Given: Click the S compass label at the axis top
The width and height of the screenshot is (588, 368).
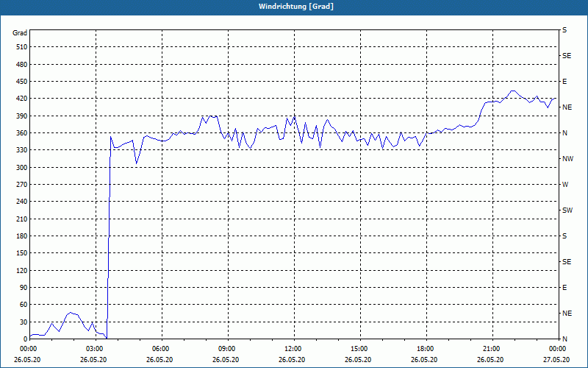Looking at the screenshot, I should (x=564, y=30).
